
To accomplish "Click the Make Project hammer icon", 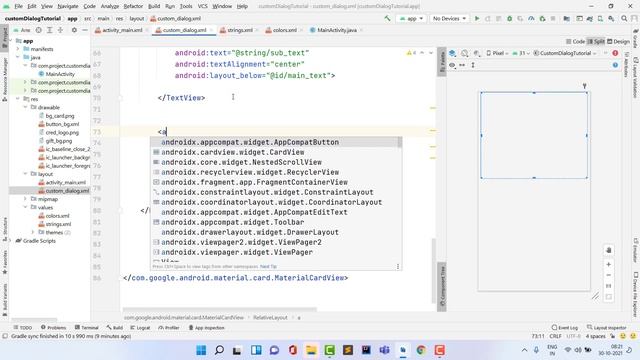I will pyautogui.click(x=387, y=18).
